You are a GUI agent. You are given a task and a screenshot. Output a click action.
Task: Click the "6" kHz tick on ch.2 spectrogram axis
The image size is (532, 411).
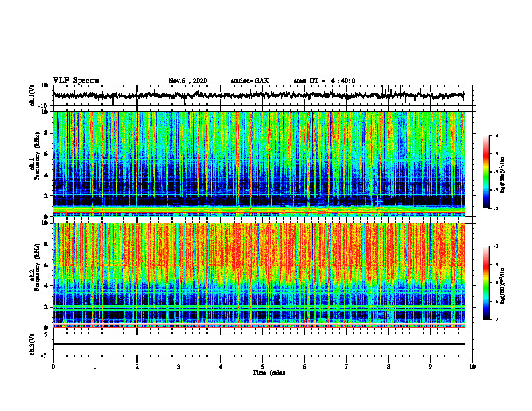pos(46,265)
